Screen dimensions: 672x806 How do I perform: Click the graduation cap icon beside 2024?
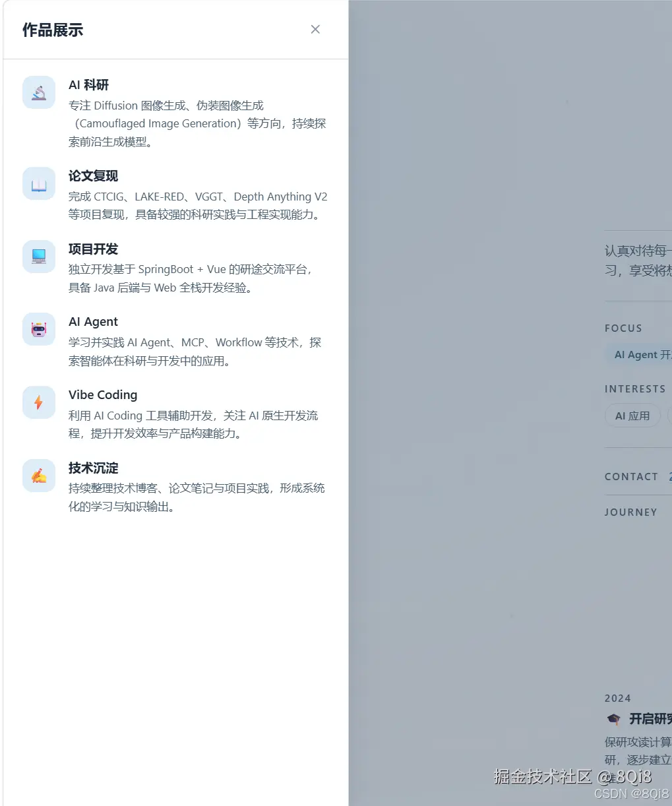(x=613, y=719)
